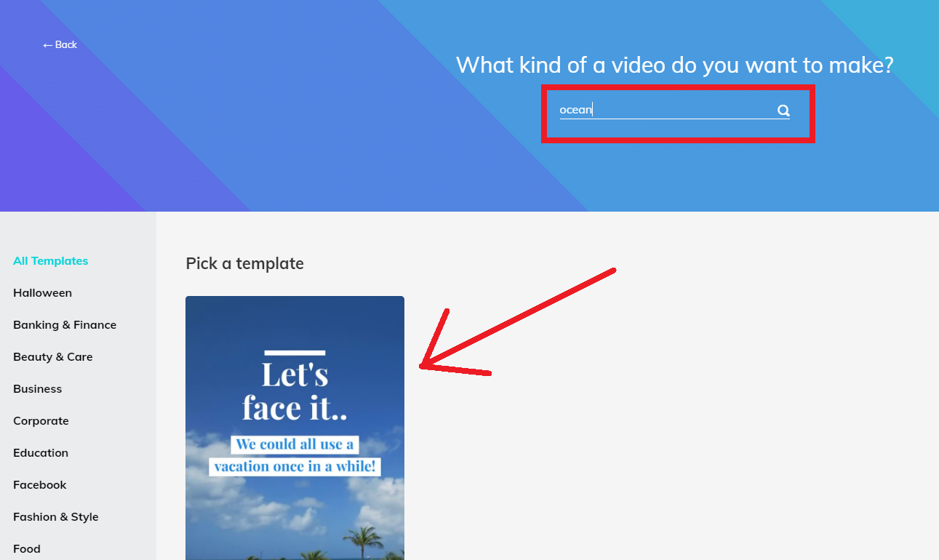Open the Corporate category

click(41, 421)
